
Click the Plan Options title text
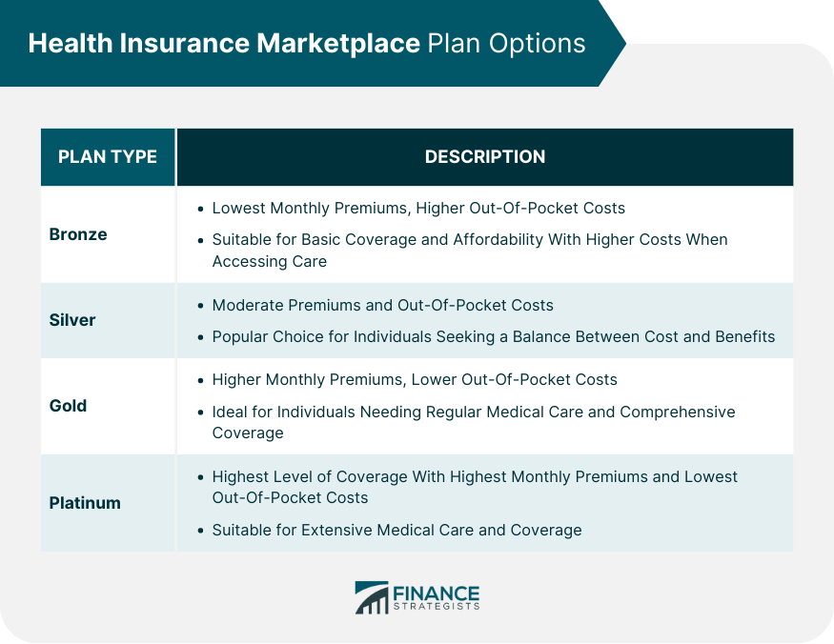tap(506, 43)
